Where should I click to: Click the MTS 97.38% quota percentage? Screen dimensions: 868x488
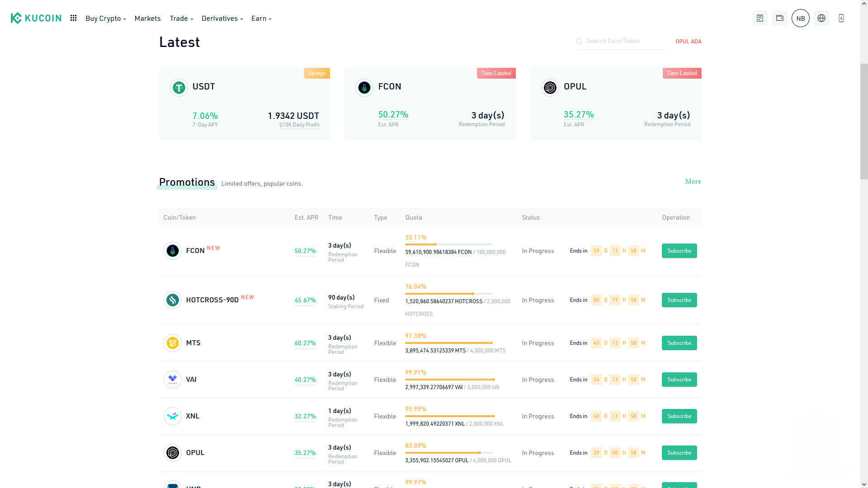click(416, 336)
